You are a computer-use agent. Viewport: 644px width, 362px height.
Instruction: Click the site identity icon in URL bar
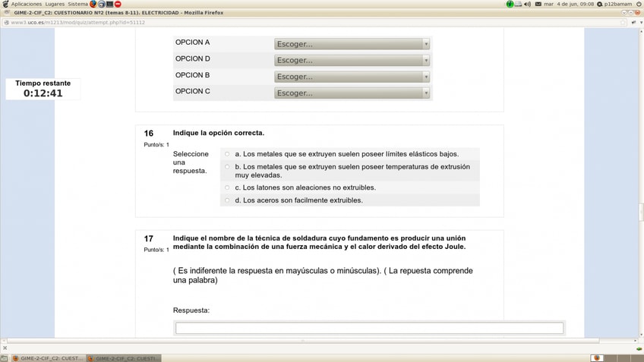[x=6, y=23]
